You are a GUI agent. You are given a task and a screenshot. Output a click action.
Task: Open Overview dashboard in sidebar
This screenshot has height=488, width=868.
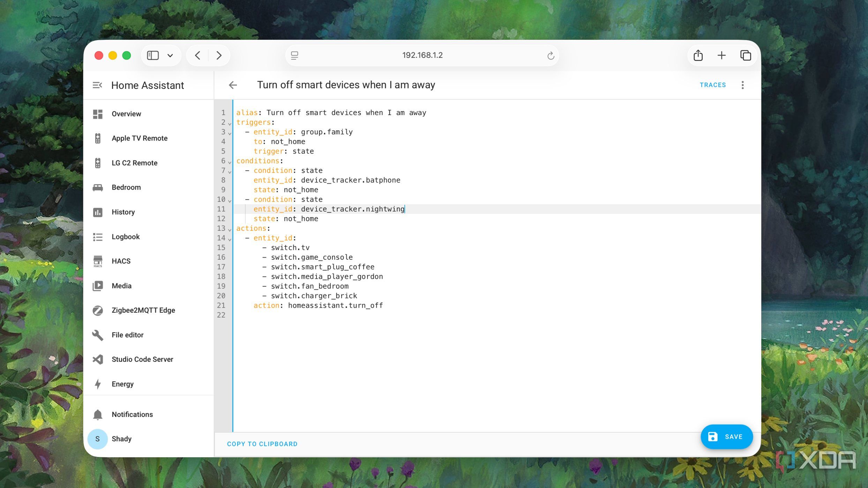(149, 114)
